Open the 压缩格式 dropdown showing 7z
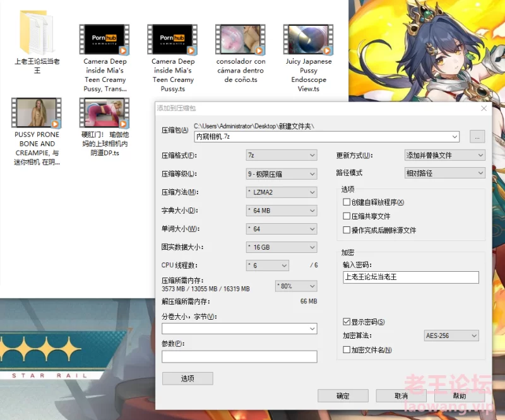Viewport: 505px width, 420px height. click(x=282, y=155)
